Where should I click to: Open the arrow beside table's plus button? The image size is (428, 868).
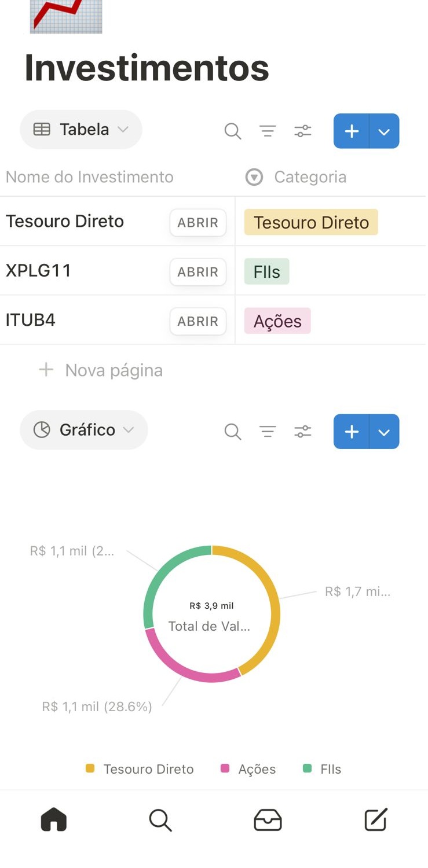384,131
